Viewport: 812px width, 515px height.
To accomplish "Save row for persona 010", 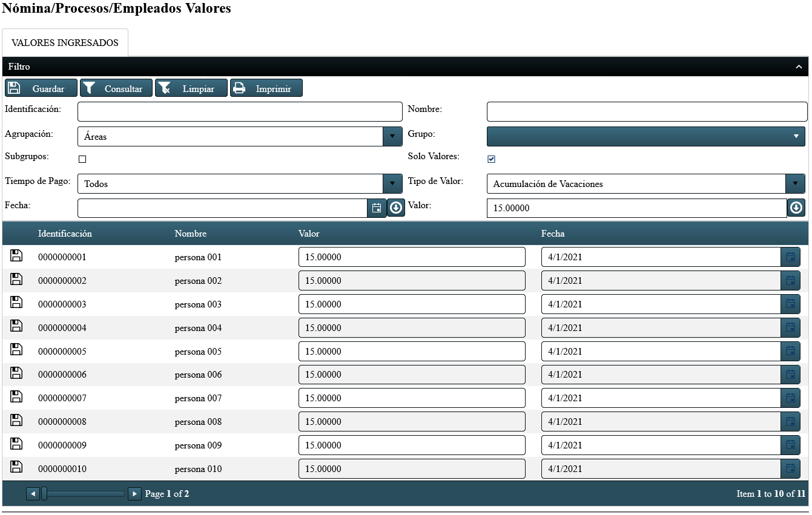I will 16,467.
